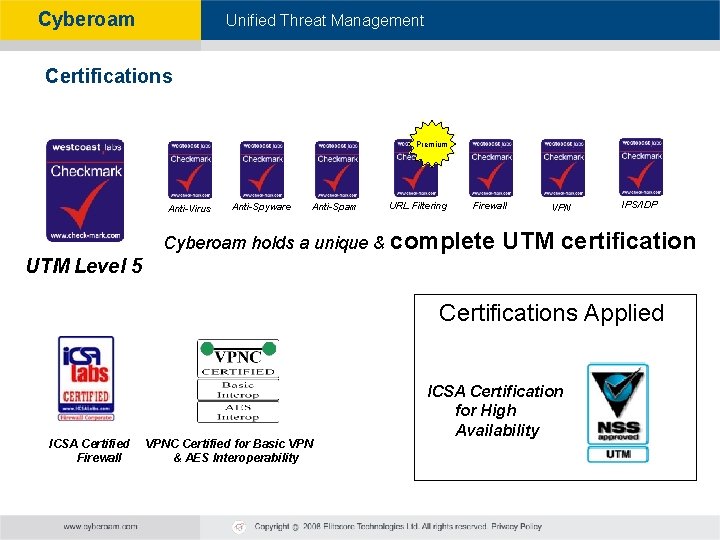The height and width of the screenshot is (540, 720).
Task: Click the VPNC Basic VPN & AES caption
Action: [x=230, y=450]
